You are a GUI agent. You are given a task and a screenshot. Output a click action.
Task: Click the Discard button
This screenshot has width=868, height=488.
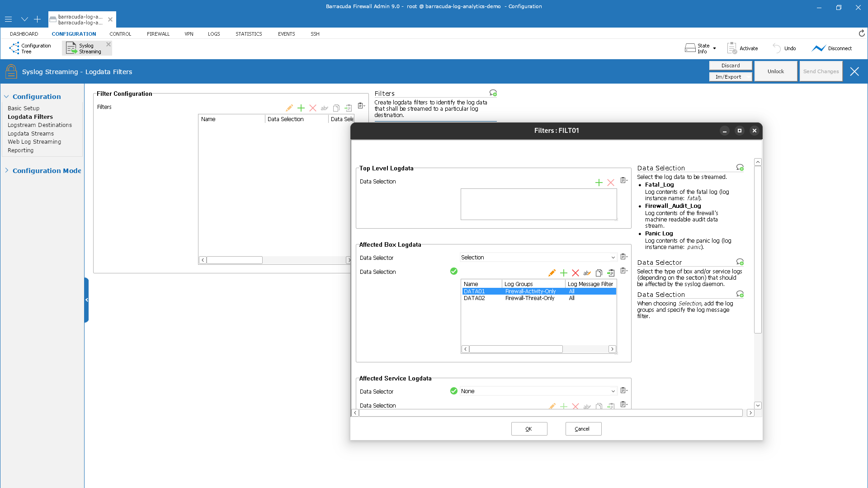point(731,66)
